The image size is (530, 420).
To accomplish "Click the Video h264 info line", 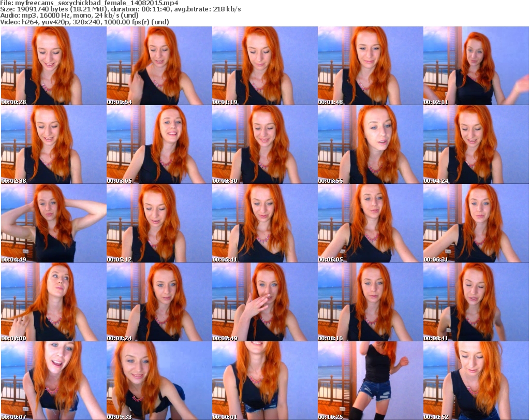I will point(84,22).
